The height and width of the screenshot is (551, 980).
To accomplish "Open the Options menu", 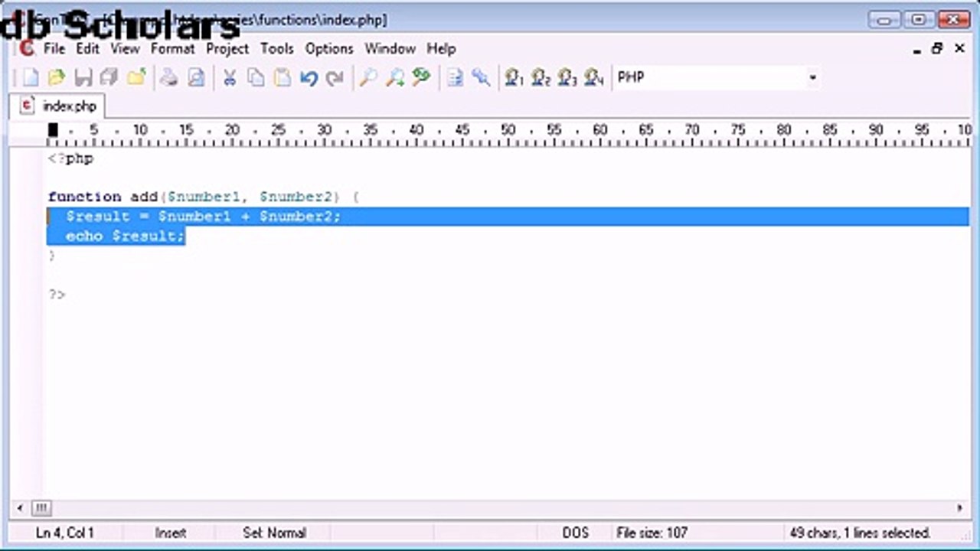I will (x=329, y=48).
